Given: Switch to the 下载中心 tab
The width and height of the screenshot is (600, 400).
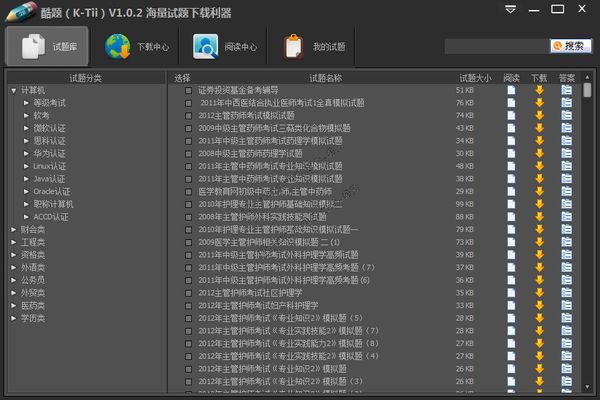Looking at the screenshot, I should tap(136, 47).
